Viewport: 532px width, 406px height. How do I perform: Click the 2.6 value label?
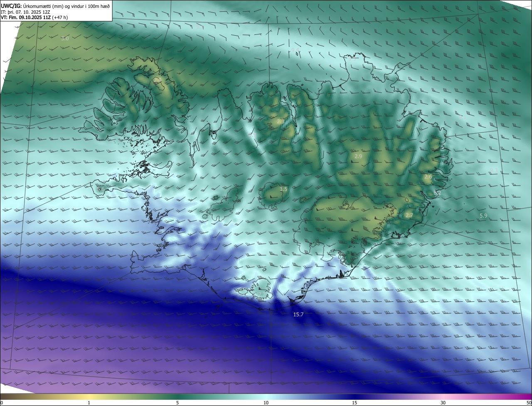pos(428,177)
